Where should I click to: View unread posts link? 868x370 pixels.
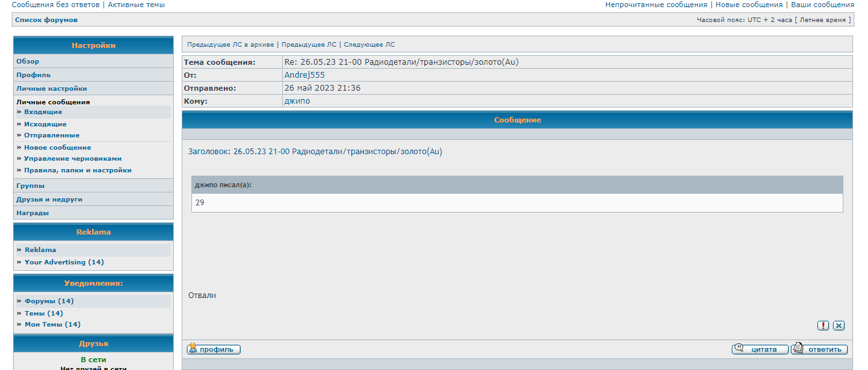point(656,5)
